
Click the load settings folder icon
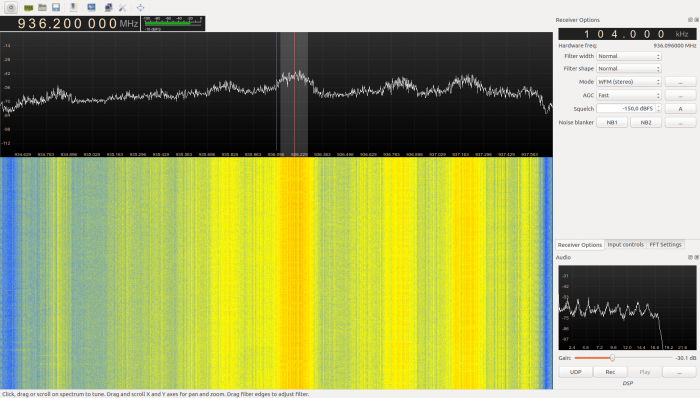point(42,7)
